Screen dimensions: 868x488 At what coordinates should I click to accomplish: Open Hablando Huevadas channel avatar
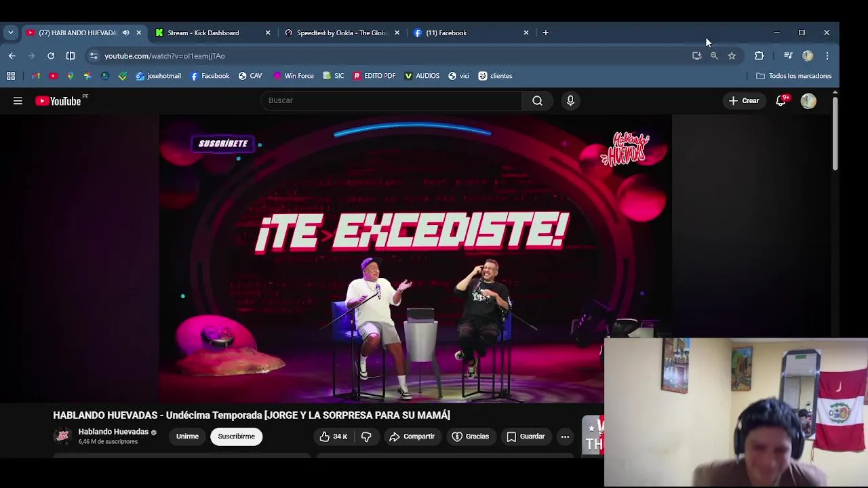(62, 436)
